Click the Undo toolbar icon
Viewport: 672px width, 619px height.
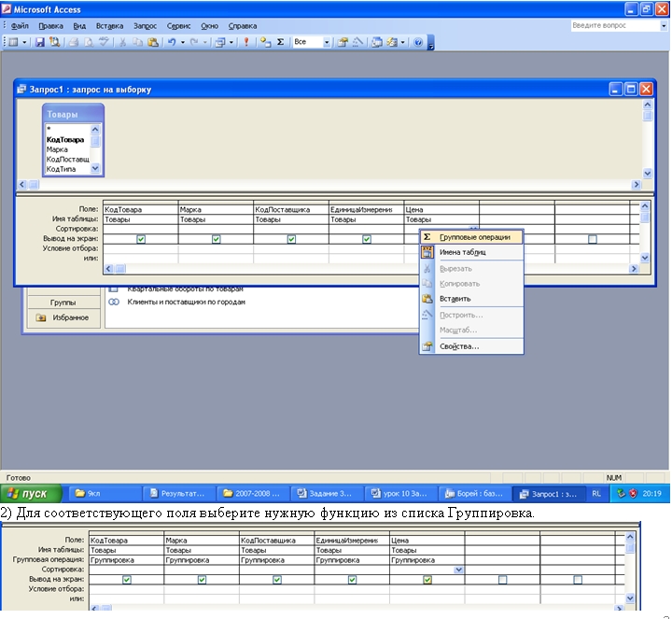[x=170, y=43]
